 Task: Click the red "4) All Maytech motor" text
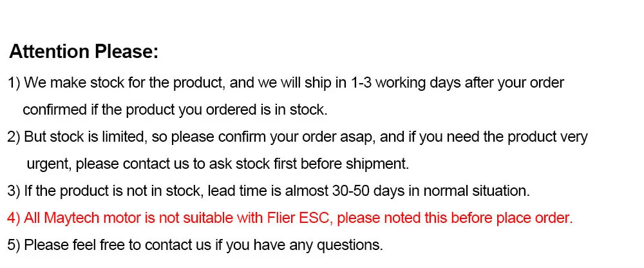[71, 218]
